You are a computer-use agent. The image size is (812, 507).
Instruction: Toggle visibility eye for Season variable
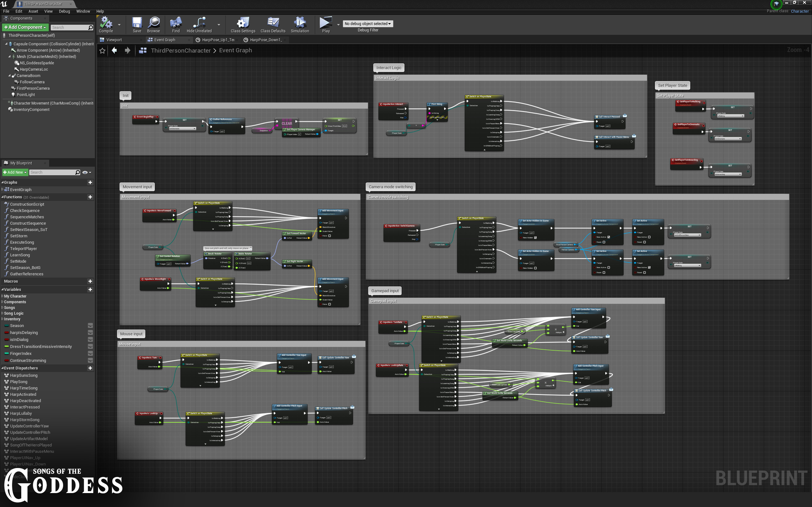[x=90, y=326]
